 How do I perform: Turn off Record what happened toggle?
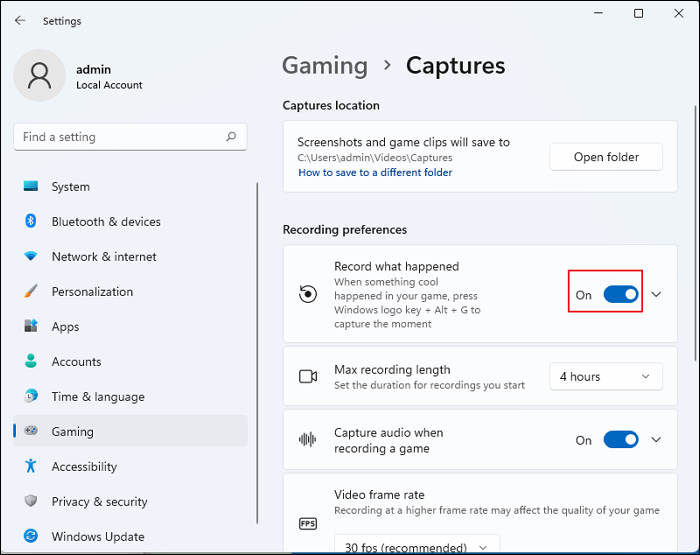(x=620, y=295)
